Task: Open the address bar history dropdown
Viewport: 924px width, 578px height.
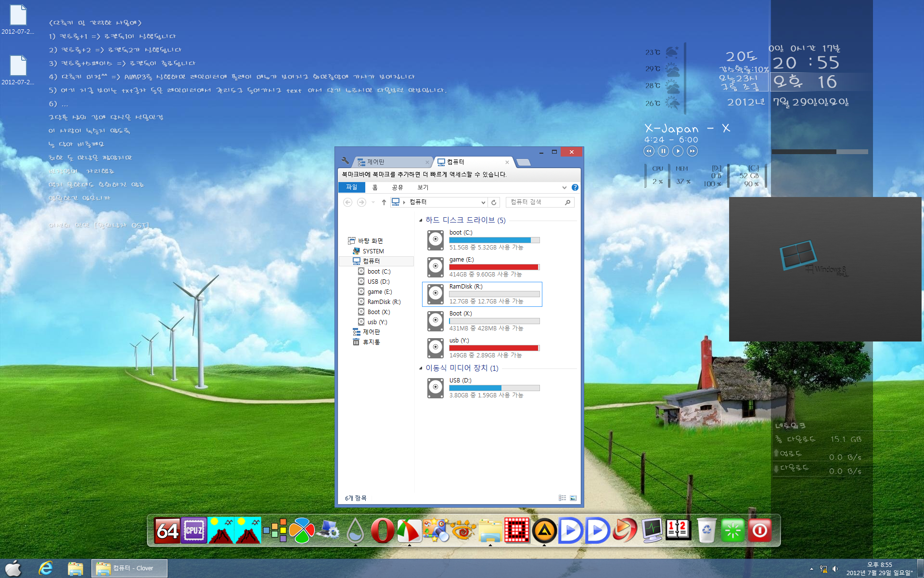Action: pos(483,202)
